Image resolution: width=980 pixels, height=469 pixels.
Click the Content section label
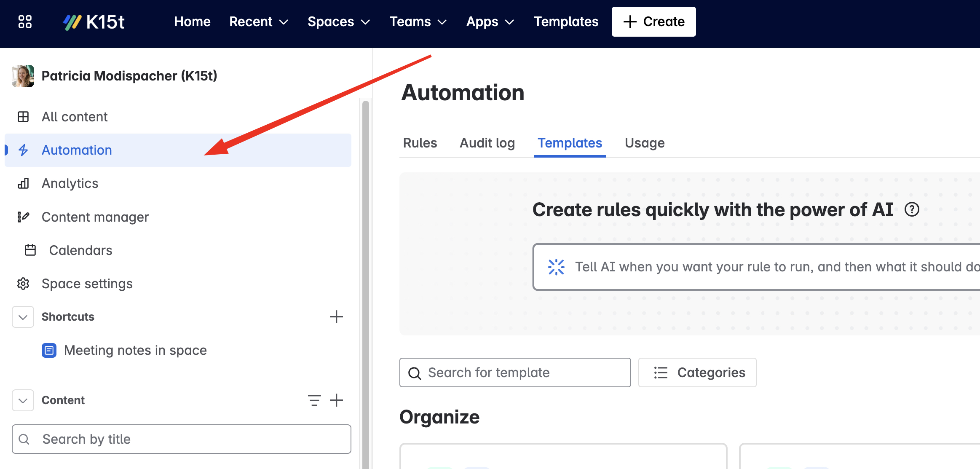pyautogui.click(x=63, y=400)
